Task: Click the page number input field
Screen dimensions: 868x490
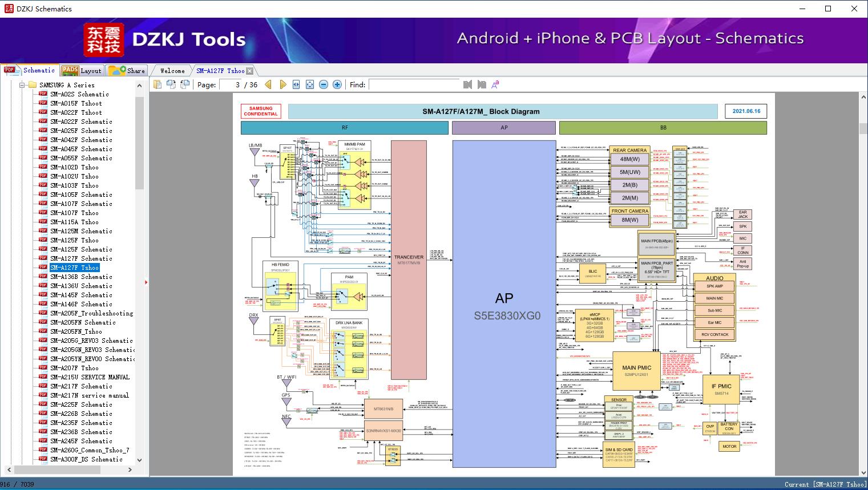Action: (x=229, y=84)
